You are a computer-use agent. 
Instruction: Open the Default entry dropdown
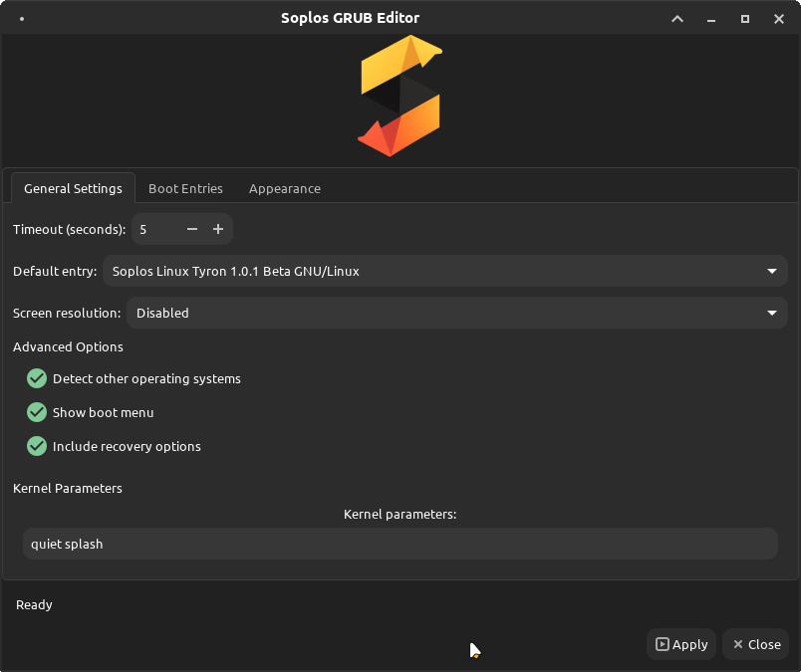[445, 271]
